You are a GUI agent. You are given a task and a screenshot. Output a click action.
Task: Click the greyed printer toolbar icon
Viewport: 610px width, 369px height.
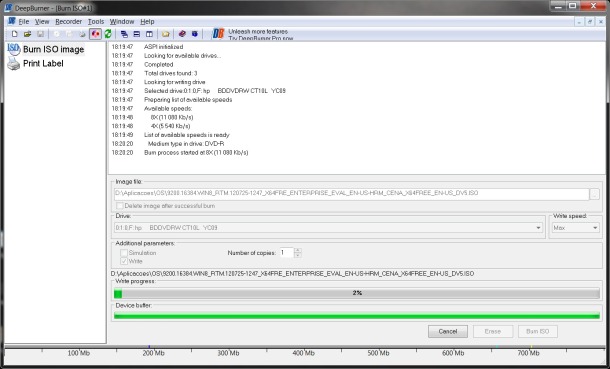tap(82, 34)
